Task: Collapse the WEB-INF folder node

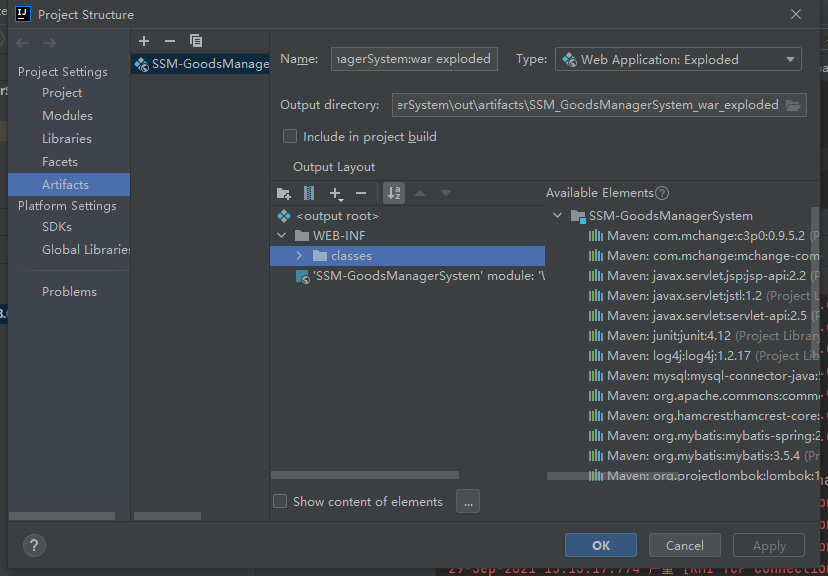Action: coord(282,235)
